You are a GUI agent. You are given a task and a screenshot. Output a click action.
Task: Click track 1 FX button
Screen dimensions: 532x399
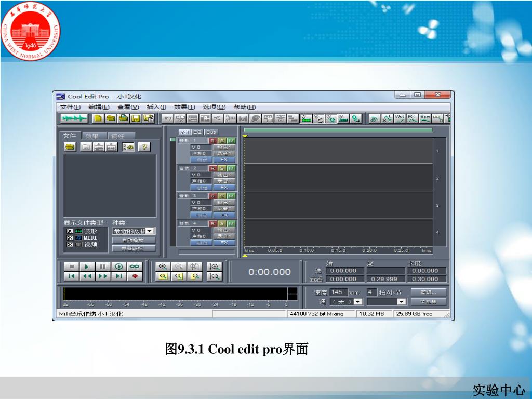[224, 160]
